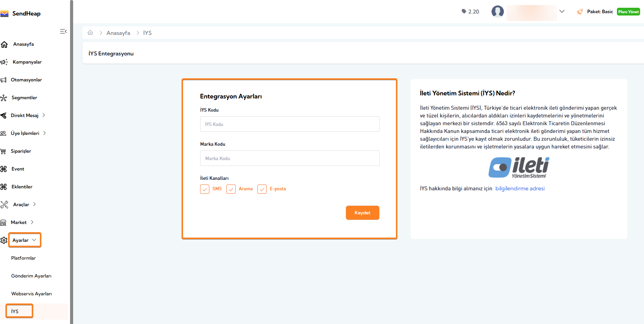Screen dimensions: 644x324
Task: Click the rocket icon beside Paket
Action: pos(580,12)
